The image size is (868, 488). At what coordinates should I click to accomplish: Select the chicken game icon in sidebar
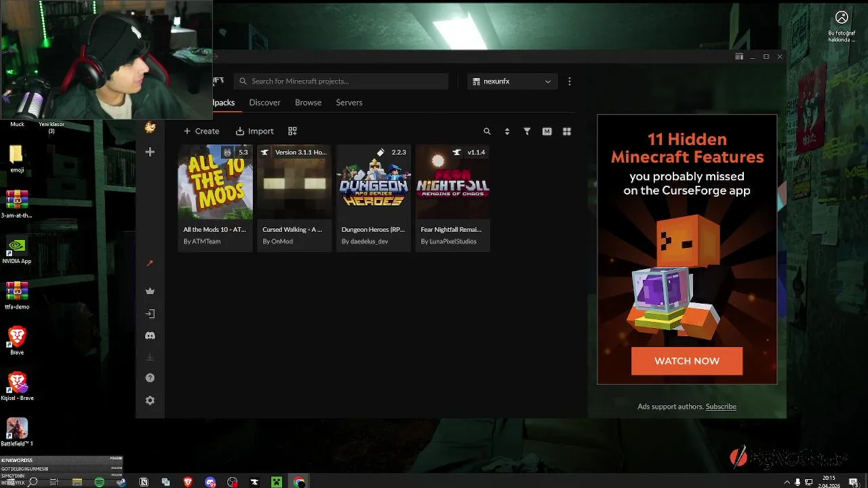pos(150,127)
